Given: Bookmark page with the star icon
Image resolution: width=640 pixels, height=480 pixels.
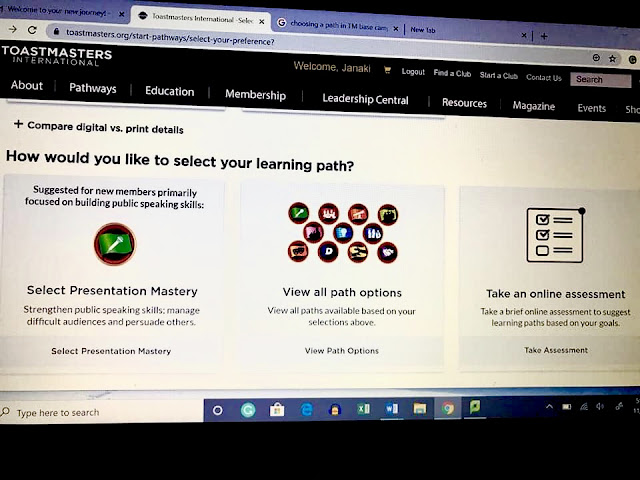Looking at the screenshot, I should pyautogui.click(x=612, y=59).
